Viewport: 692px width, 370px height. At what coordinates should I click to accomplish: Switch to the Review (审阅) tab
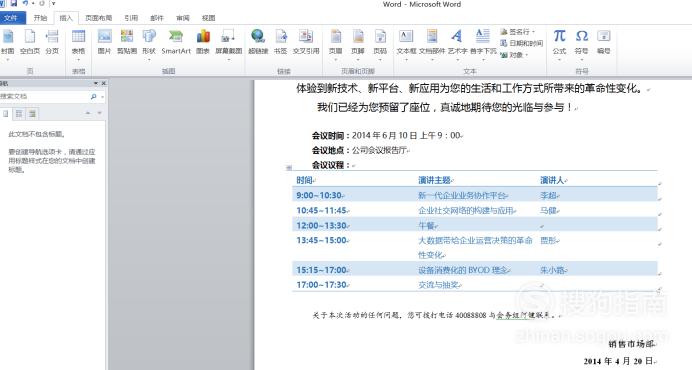coord(183,18)
